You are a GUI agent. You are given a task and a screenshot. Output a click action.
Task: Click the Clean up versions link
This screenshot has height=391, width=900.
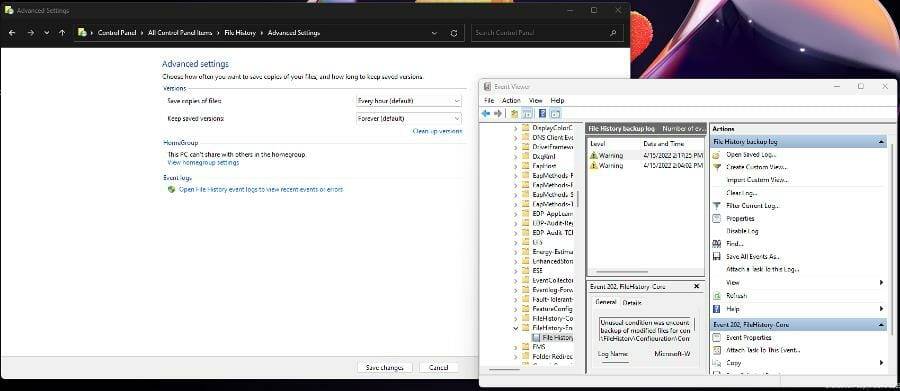click(437, 131)
